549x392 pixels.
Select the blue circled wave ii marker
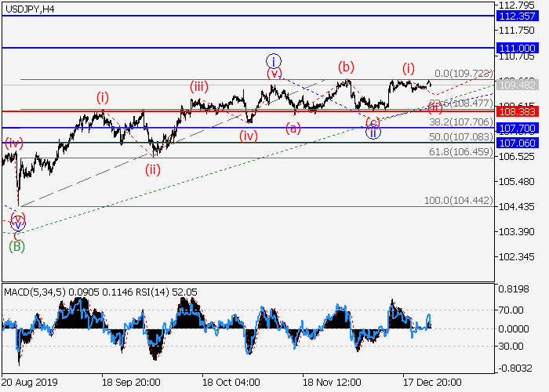[x=373, y=132]
